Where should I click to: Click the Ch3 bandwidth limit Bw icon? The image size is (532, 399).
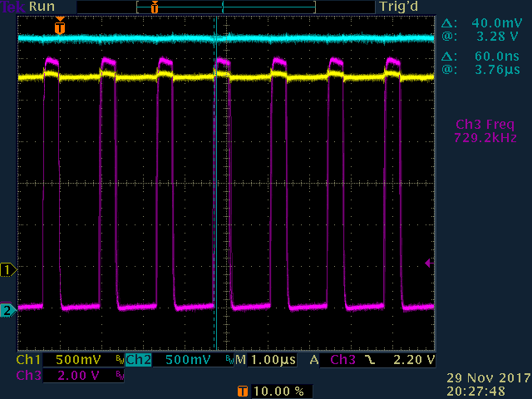[x=120, y=376]
